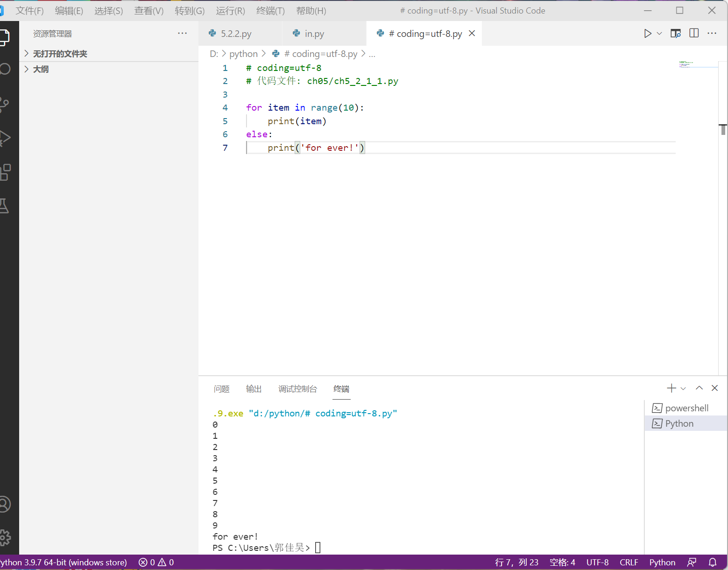Click the editor vertical scrollbar thumb

(x=723, y=129)
